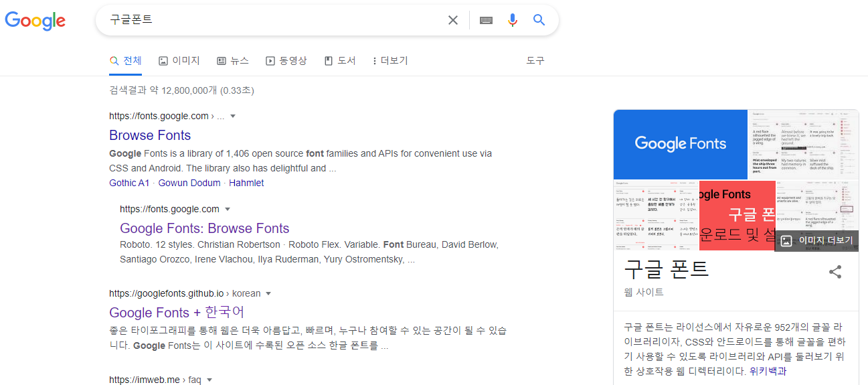This screenshot has width=868, height=385.
Task: Clear the search box with X icon
Action: coord(453,20)
